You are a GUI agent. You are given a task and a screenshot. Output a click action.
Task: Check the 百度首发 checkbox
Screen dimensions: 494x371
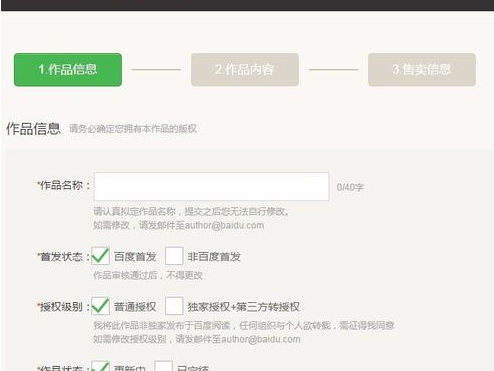pos(100,256)
